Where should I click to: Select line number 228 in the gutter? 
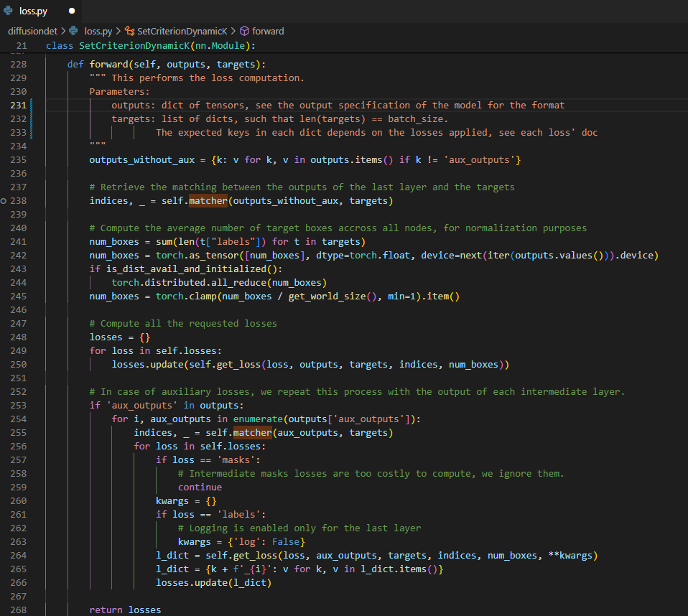point(19,64)
